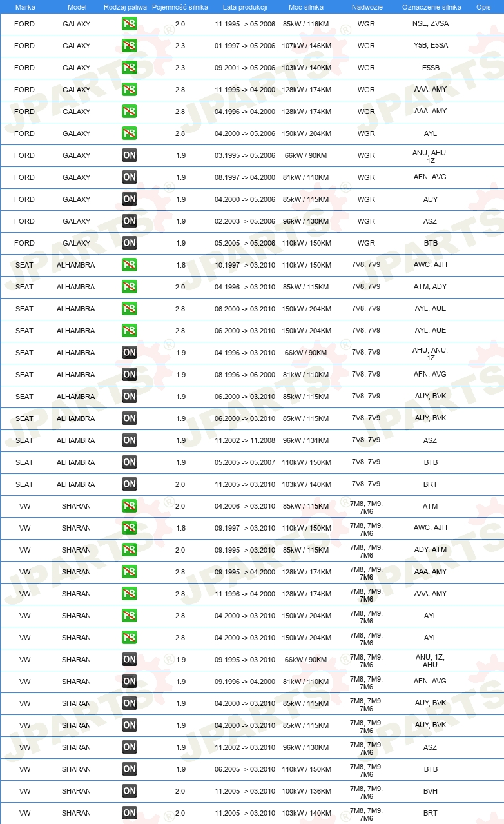The width and height of the screenshot is (504, 824).
Task: Click petrol icon in Seat Alhambra ATM, ADY row
Action: tap(130, 287)
